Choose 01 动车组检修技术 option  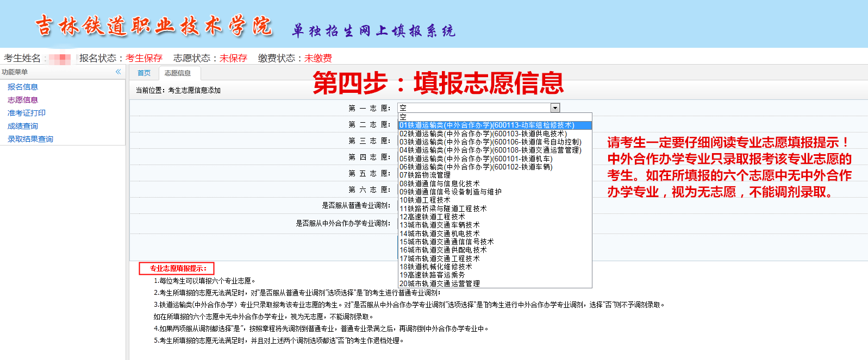pyautogui.click(x=486, y=125)
